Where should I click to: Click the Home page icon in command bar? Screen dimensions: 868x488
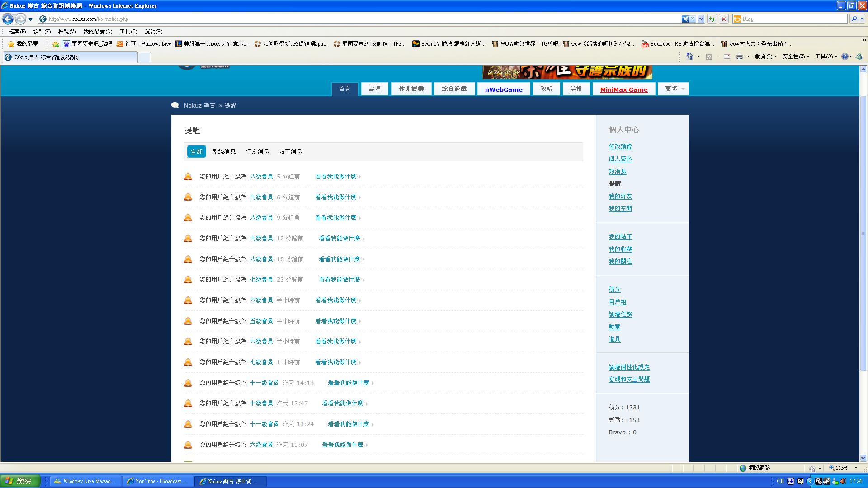[689, 56]
